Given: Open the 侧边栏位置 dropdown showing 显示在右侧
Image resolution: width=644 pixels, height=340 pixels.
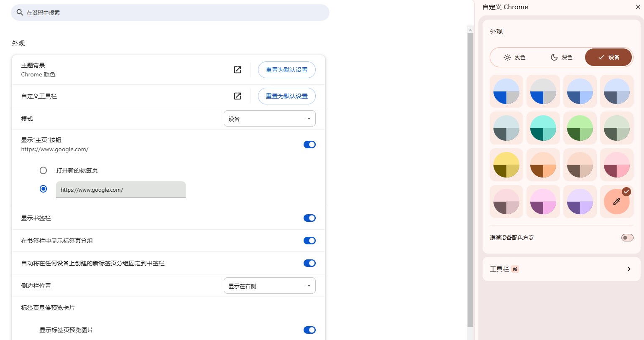Looking at the screenshot, I should click(270, 286).
